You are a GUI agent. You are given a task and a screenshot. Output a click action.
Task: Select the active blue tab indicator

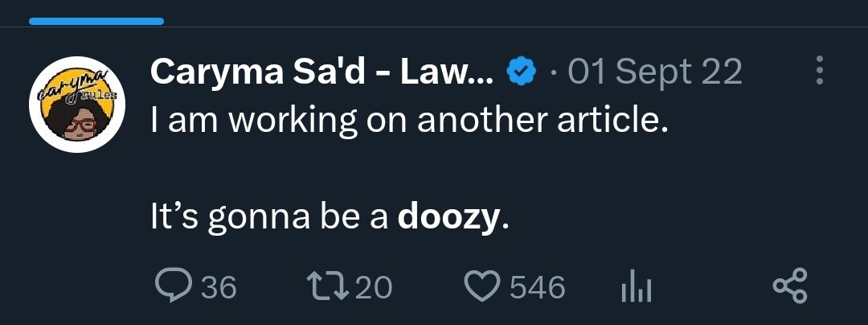point(96,21)
